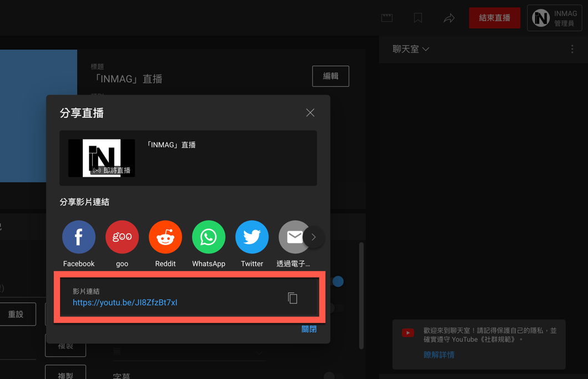
Task: Click the 編輯 button
Action: 331,76
